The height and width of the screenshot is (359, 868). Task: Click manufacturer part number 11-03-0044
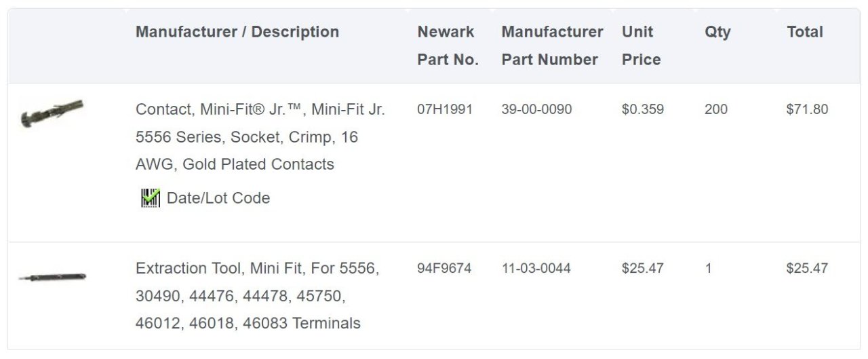(536, 268)
